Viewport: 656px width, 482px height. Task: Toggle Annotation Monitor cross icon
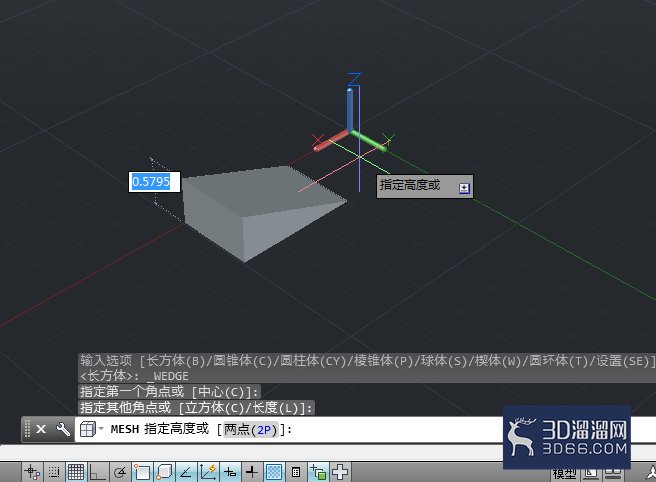click(340, 472)
